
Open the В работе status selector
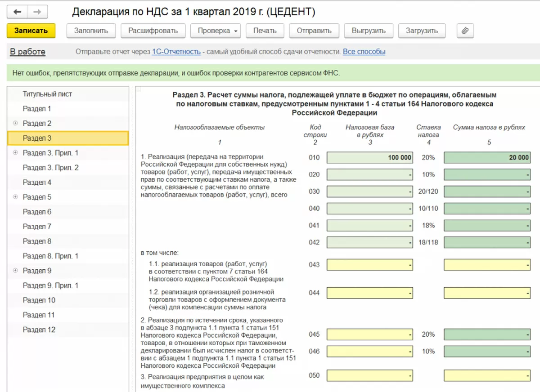click(x=28, y=52)
